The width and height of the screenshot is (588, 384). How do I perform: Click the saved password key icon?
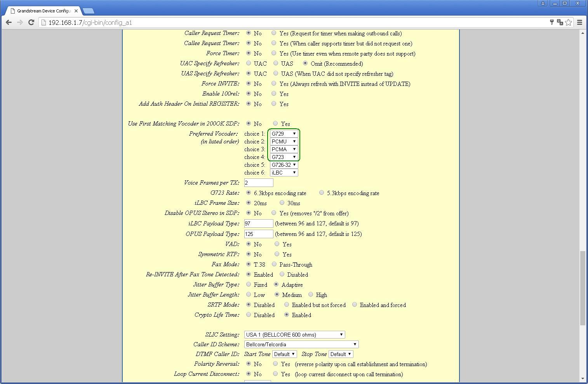click(x=551, y=23)
